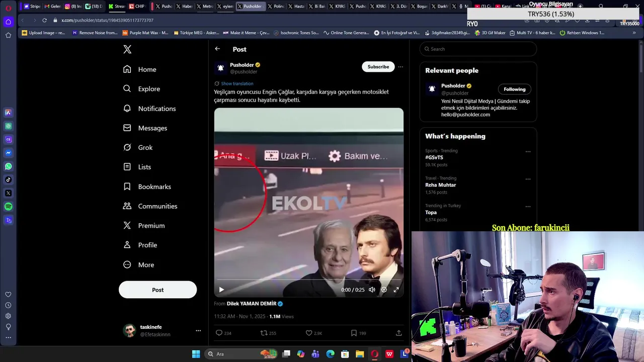Screen dimensions: 644x362
Task: Switch to the Stripe browser tab
Action: coord(32,6)
